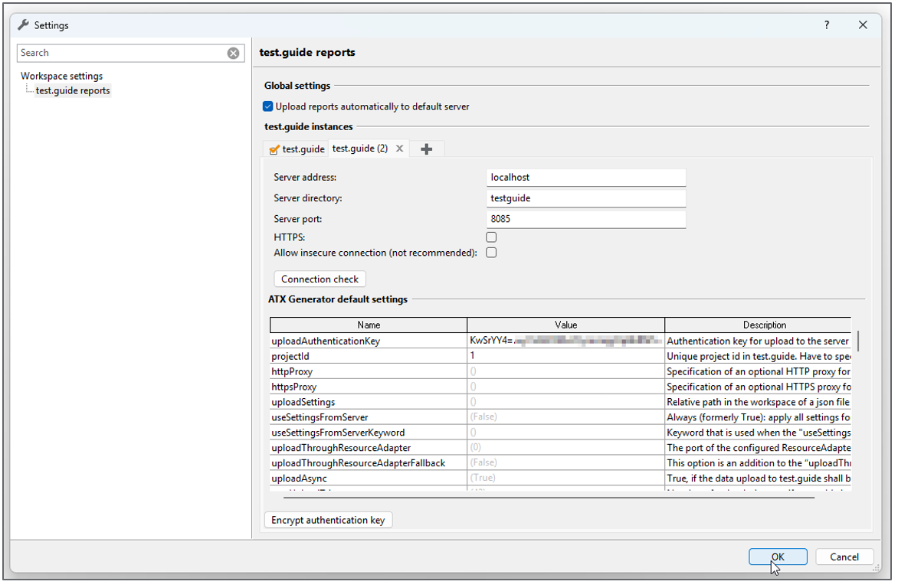The image size is (898, 588).
Task: Clear the search field with the X icon
Action: pos(233,54)
